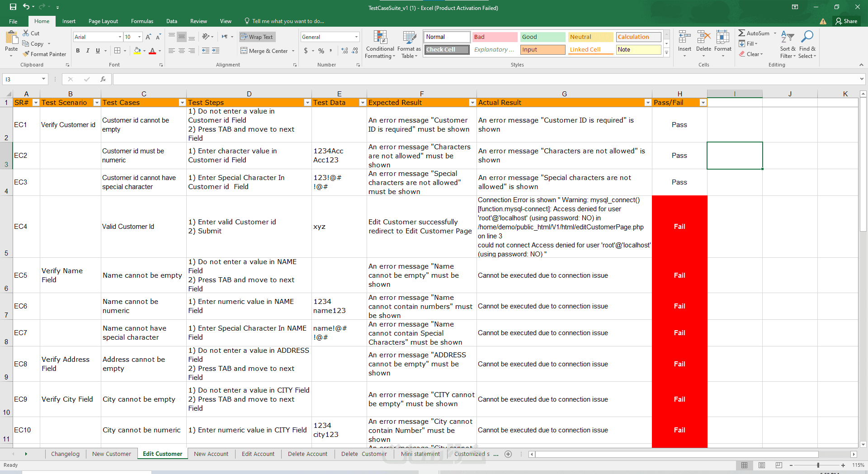Screen dimensions: 868x474
Task: Click Format as Table
Action: 409,44
